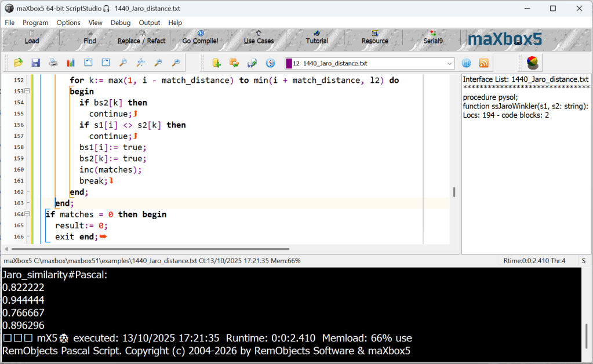Open the 1440_Jaro_distance.txt file dropdown
Image resolution: width=593 pixels, height=364 pixels.
click(x=450, y=64)
